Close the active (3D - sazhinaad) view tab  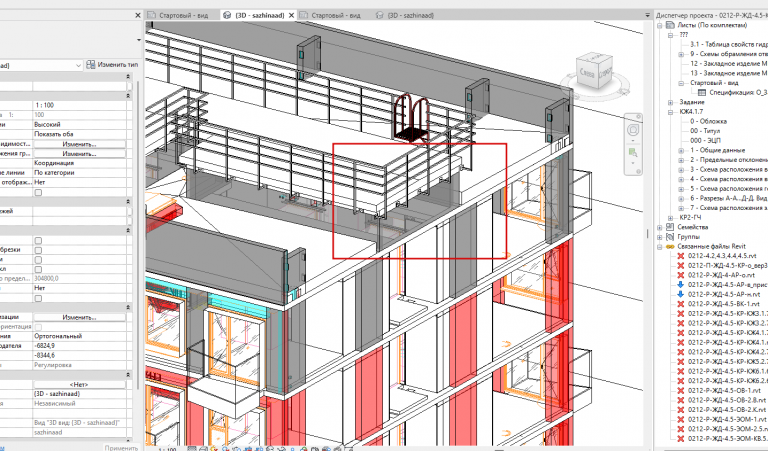[x=291, y=15]
